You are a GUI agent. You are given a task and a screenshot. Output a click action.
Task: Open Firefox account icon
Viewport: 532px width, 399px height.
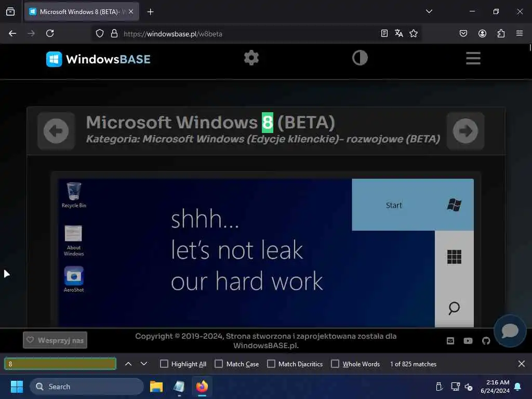coord(482,33)
